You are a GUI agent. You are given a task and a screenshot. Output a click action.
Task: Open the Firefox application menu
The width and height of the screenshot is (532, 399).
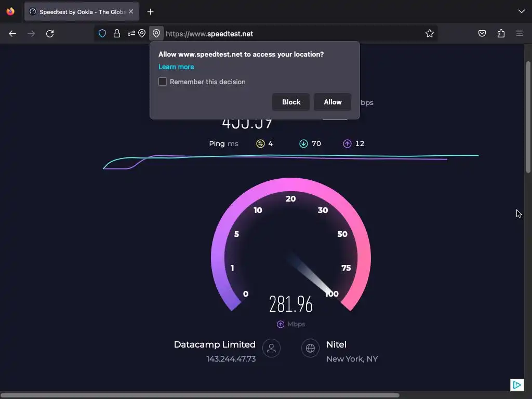(x=520, y=33)
